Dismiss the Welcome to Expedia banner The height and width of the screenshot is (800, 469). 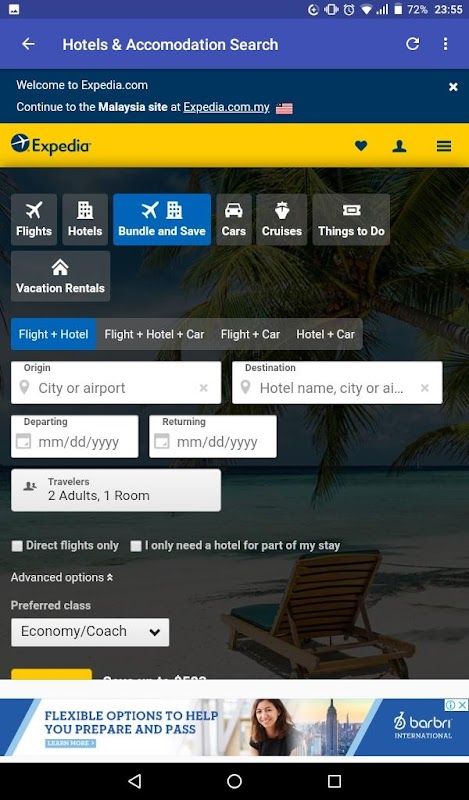453,87
